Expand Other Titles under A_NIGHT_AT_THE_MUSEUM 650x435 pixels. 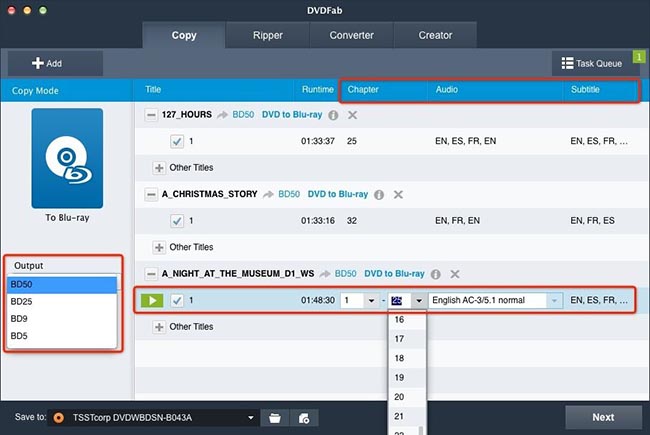(159, 327)
